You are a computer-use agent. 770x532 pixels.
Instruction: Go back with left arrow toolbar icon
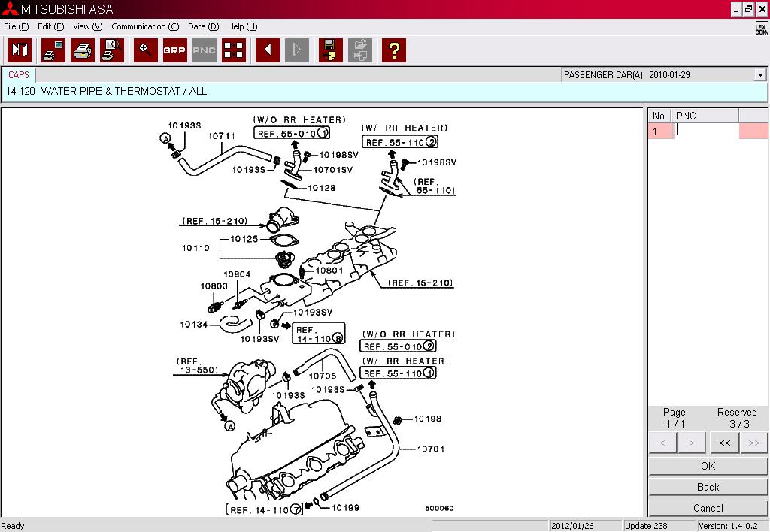click(x=268, y=50)
